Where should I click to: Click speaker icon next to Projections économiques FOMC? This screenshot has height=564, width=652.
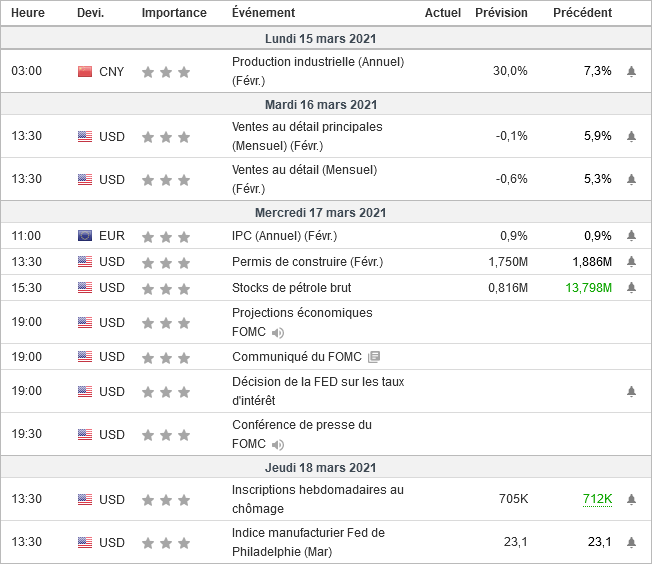pyautogui.click(x=278, y=332)
